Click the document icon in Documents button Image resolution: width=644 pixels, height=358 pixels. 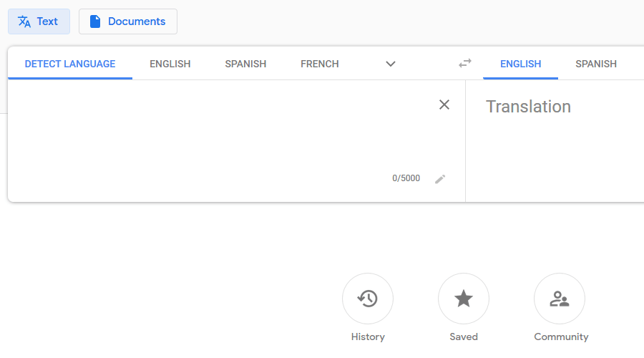[x=95, y=21]
